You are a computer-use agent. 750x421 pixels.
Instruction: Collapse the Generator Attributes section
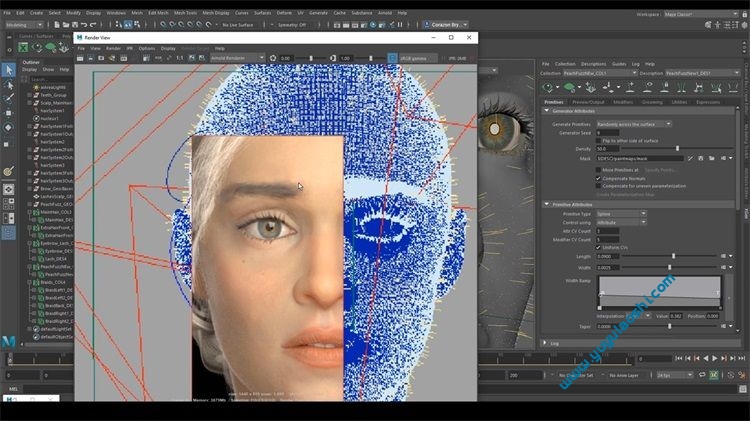[x=547, y=111]
